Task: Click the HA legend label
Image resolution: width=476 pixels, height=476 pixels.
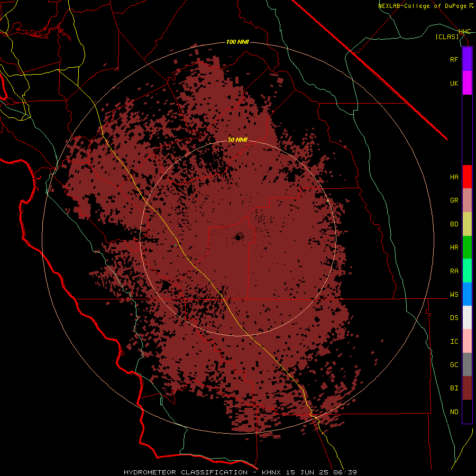Action: (x=454, y=177)
